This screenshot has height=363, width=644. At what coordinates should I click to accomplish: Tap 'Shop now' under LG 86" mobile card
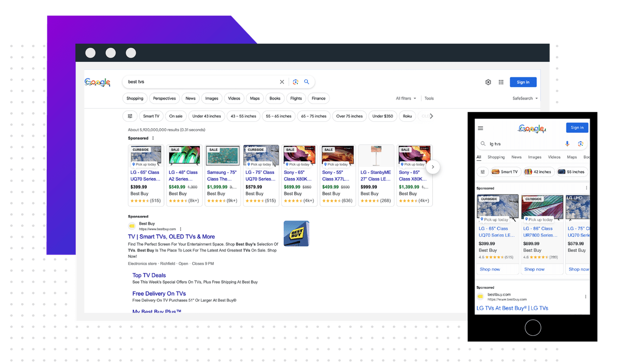click(534, 269)
